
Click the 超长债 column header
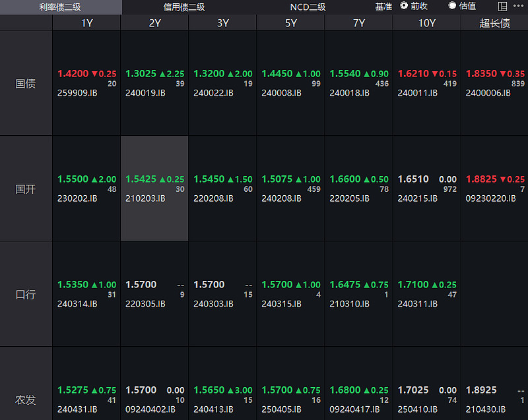pos(494,23)
